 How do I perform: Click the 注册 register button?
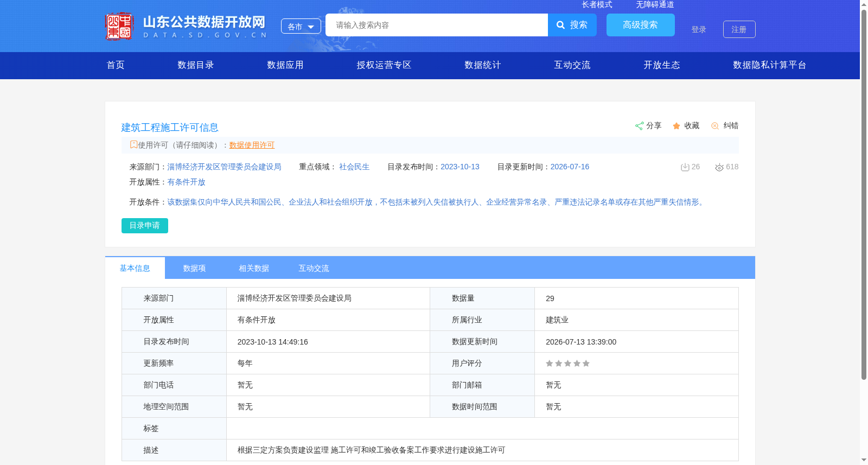(x=739, y=29)
